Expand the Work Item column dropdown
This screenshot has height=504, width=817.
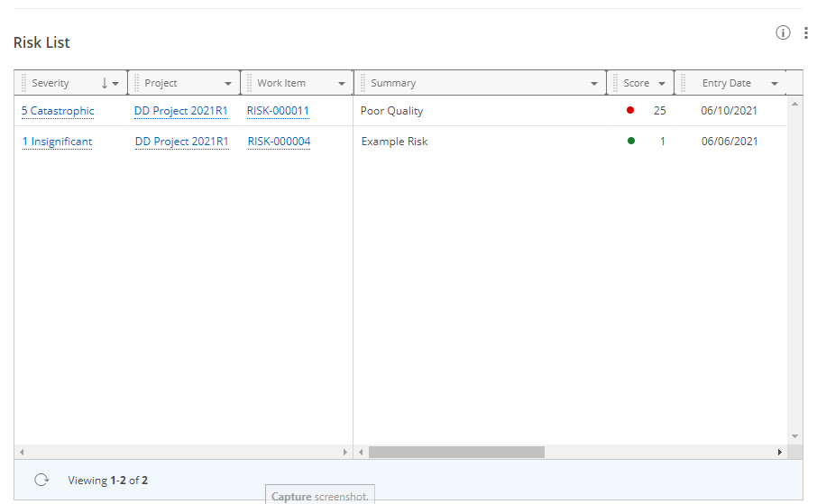(x=342, y=84)
